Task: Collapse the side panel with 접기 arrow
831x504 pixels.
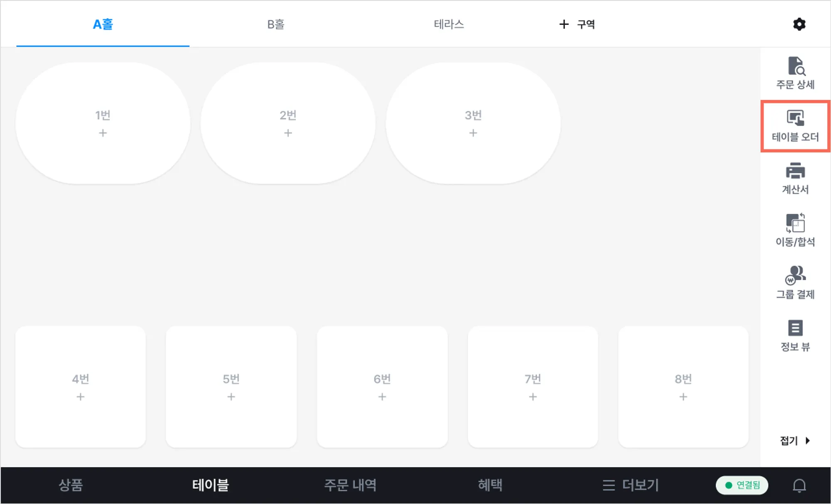Action: click(x=795, y=440)
